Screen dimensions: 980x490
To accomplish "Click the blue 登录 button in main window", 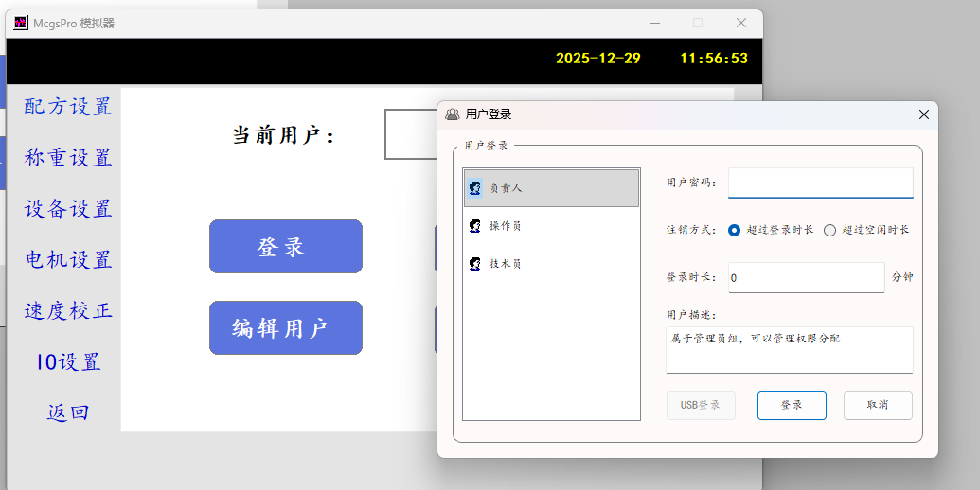I will (286, 247).
